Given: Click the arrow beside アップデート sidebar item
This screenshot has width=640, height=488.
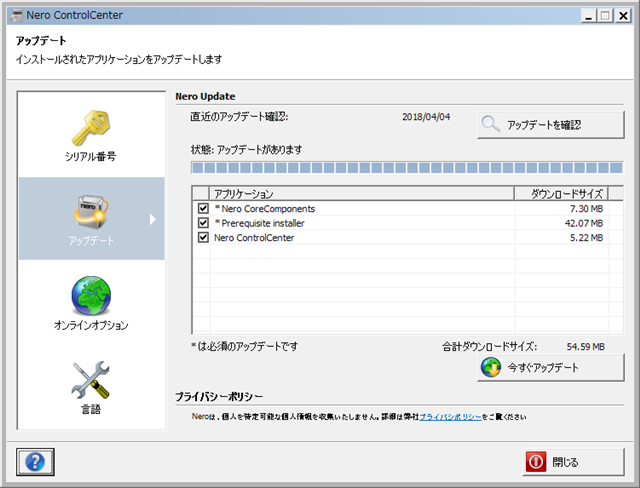Looking at the screenshot, I should click(153, 220).
